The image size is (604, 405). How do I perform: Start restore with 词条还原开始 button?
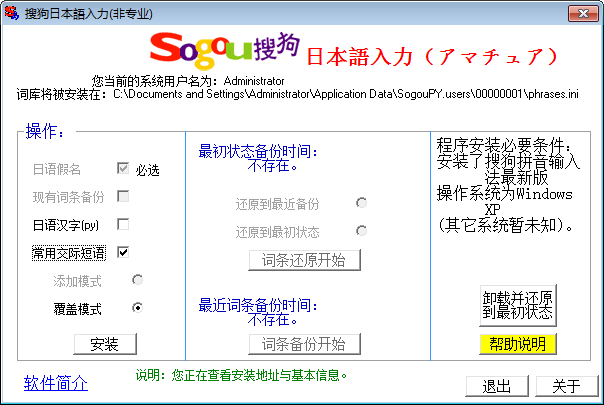pos(304,260)
